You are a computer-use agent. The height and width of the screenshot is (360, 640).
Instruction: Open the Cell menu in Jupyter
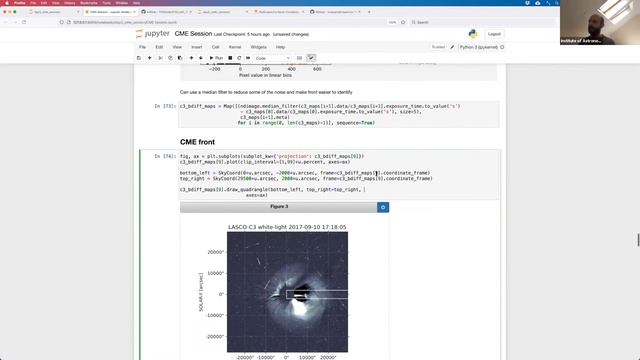pos(216,47)
